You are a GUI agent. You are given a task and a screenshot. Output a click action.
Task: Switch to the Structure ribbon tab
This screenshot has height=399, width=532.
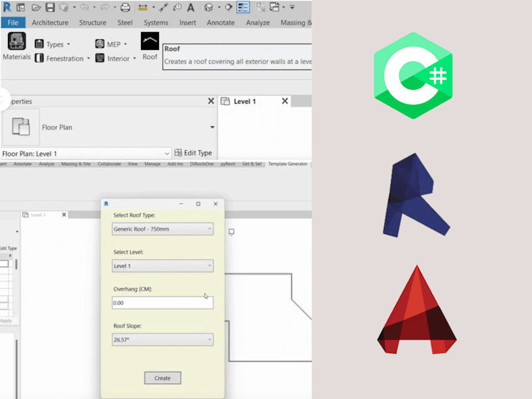(x=92, y=23)
